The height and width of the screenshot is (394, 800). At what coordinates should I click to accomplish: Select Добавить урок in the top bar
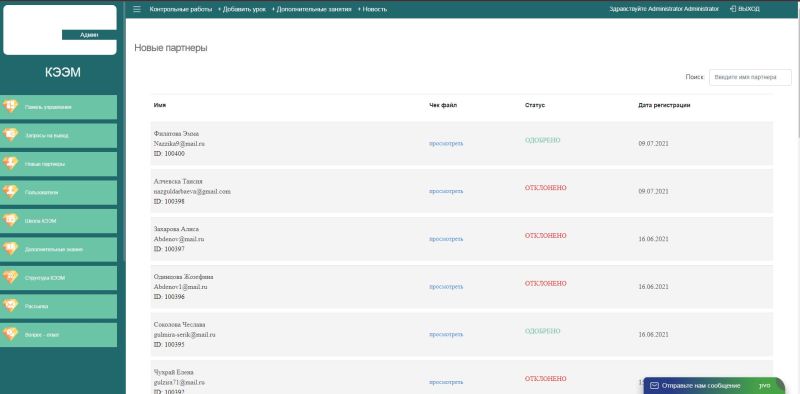(244, 9)
